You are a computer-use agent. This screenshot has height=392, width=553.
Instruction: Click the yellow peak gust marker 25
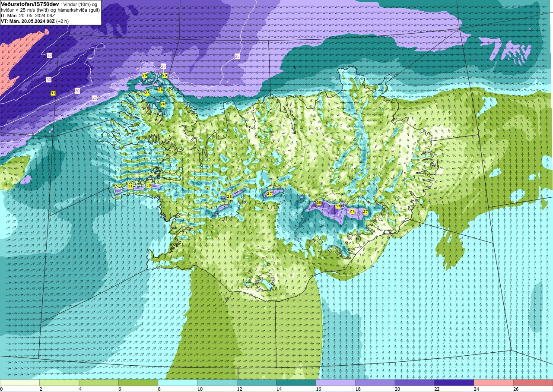147,93
